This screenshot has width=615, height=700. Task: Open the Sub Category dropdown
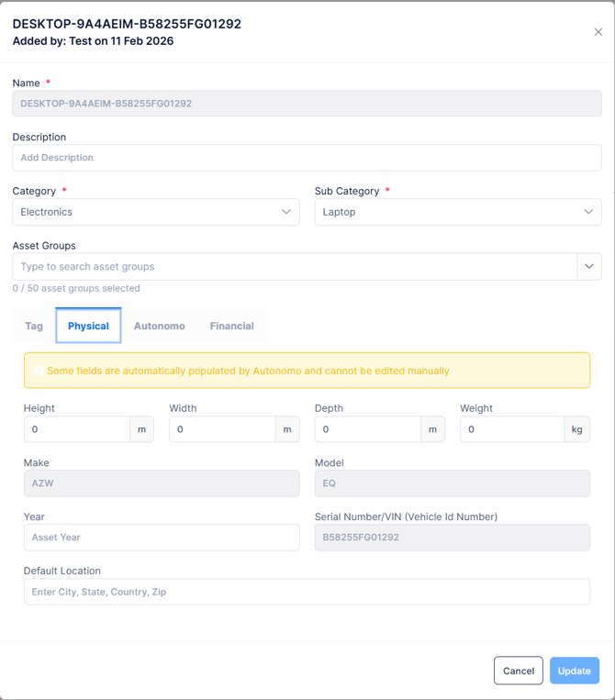click(457, 212)
